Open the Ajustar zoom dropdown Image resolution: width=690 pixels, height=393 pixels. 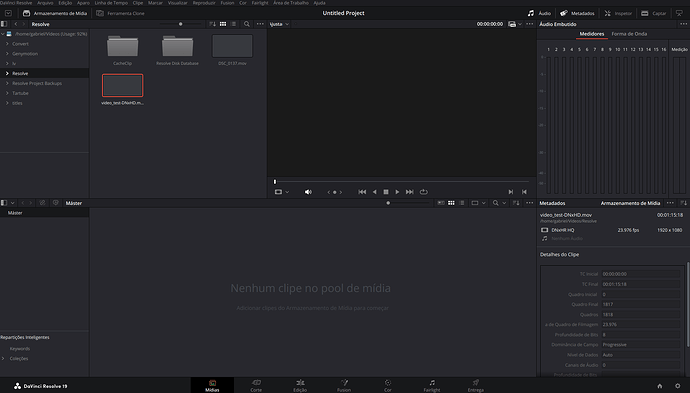[279, 24]
